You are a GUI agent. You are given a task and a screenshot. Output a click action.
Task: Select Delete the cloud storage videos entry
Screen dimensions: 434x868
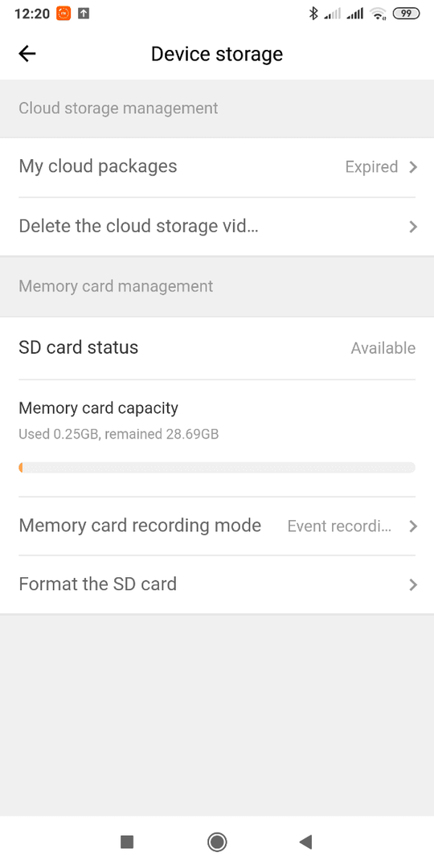pyautogui.click(x=217, y=227)
